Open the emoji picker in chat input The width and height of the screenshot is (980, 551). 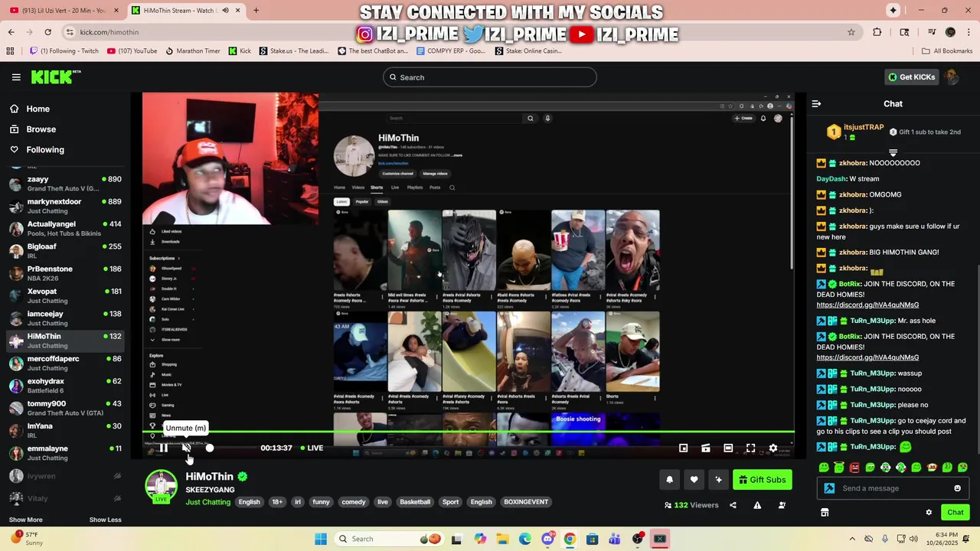(x=957, y=488)
